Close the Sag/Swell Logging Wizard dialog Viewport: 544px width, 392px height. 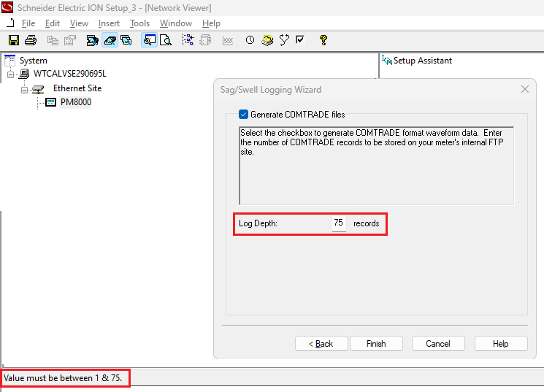(x=525, y=89)
